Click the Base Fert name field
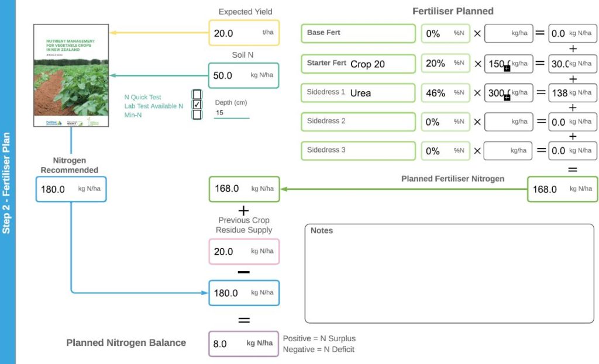The width and height of the screenshot is (599, 364). pos(358,33)
